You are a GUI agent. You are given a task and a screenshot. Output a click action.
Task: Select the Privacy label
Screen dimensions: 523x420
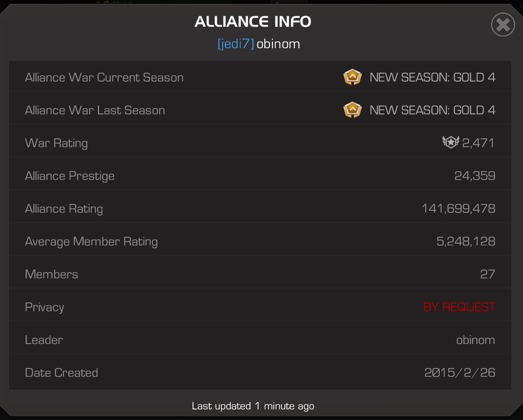click(44, 307)
